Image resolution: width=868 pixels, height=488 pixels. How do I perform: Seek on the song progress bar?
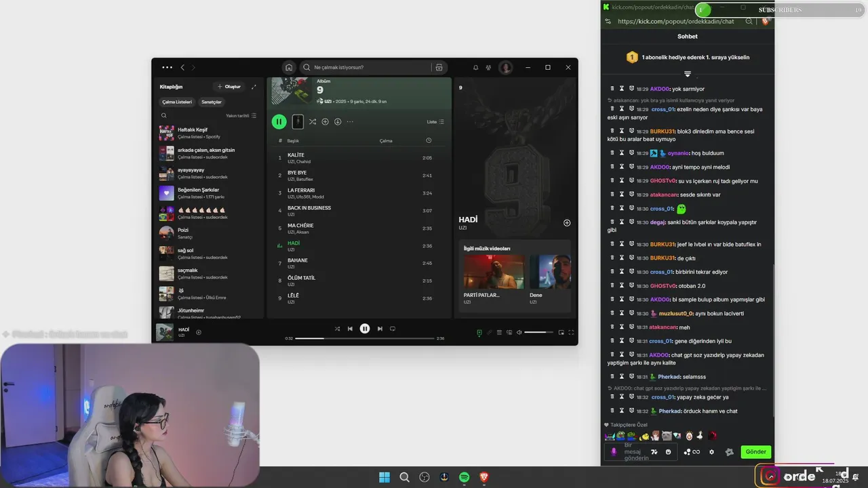(x=364, y=338)
